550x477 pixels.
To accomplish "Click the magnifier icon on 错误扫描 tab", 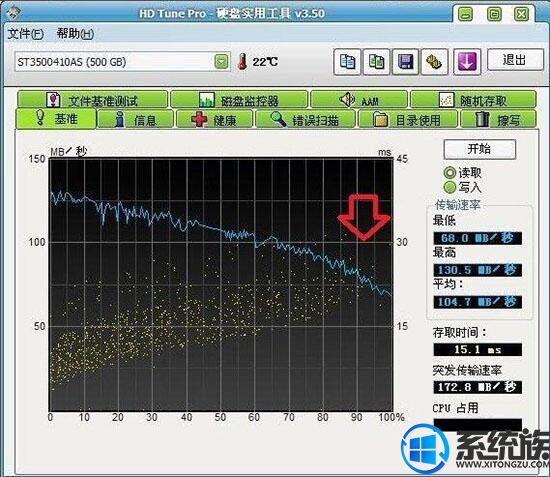I will click(x=279, y=119).
